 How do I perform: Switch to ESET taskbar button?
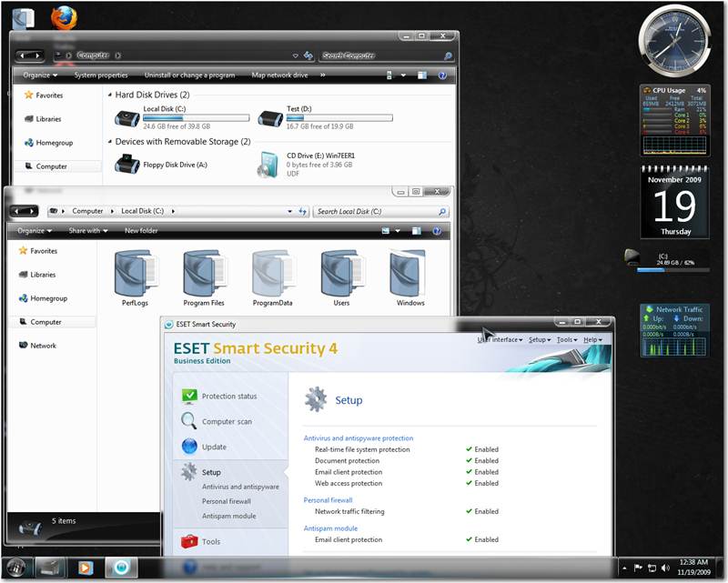click(x=121, y=568)
